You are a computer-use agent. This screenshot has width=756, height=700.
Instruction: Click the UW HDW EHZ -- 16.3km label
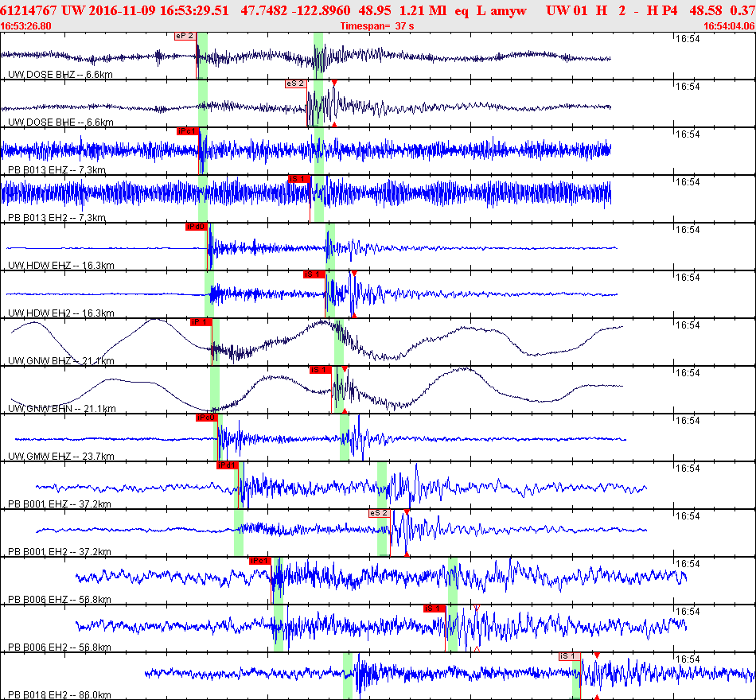click(x=61, y=265)
